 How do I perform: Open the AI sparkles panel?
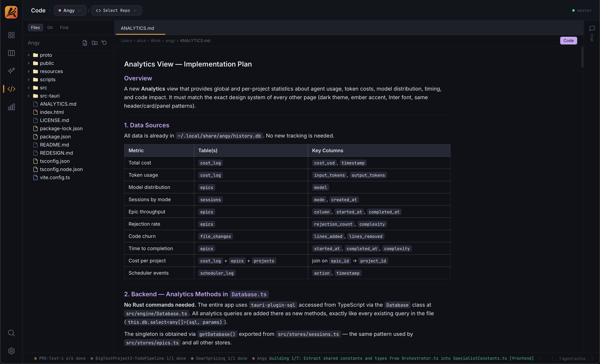(11, 71)
